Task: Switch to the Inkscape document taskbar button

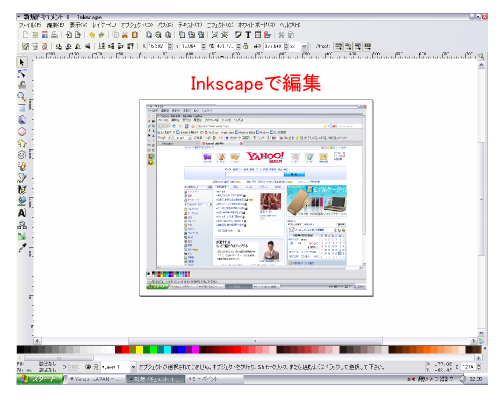Action: tap(155, 379)
